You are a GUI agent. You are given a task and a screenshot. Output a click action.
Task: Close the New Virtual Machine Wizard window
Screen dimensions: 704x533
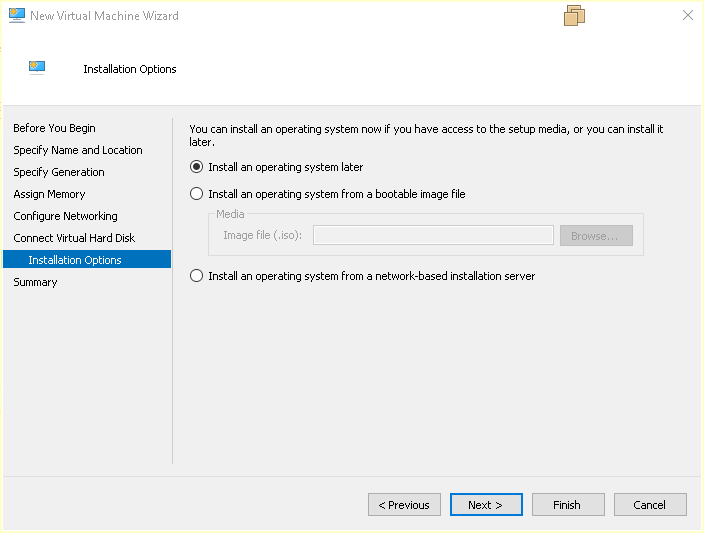pos(687,16)
